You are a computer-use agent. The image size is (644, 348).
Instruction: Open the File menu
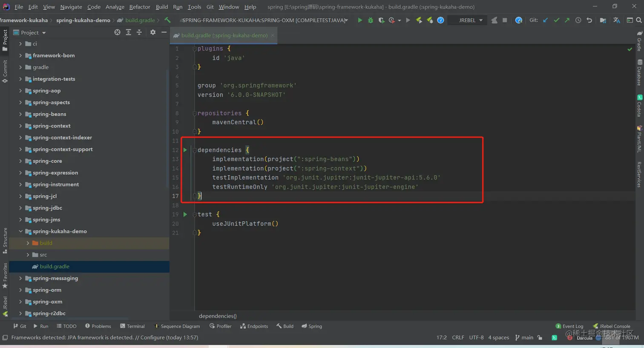(x=19, y=7)
